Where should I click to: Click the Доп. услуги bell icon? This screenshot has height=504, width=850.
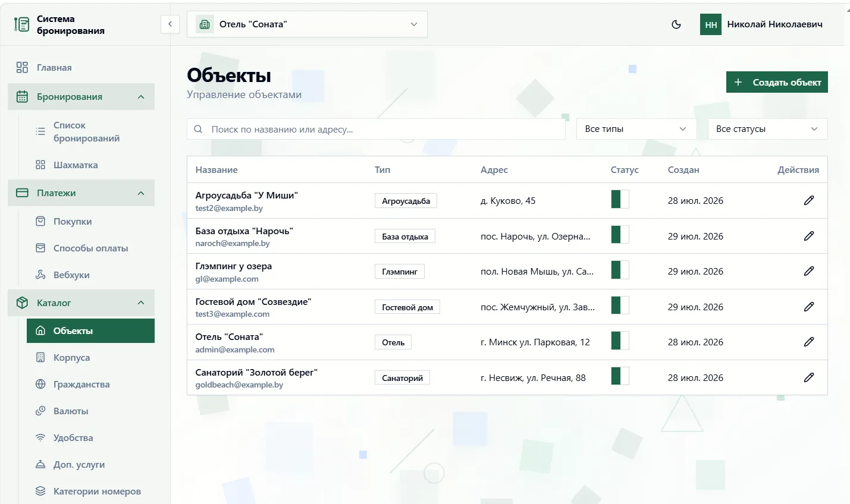(40, 465)
